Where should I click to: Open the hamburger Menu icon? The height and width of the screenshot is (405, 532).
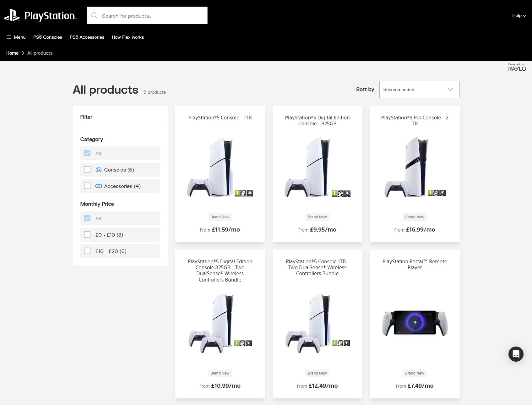pyautogui.click(x=8, y=37)
